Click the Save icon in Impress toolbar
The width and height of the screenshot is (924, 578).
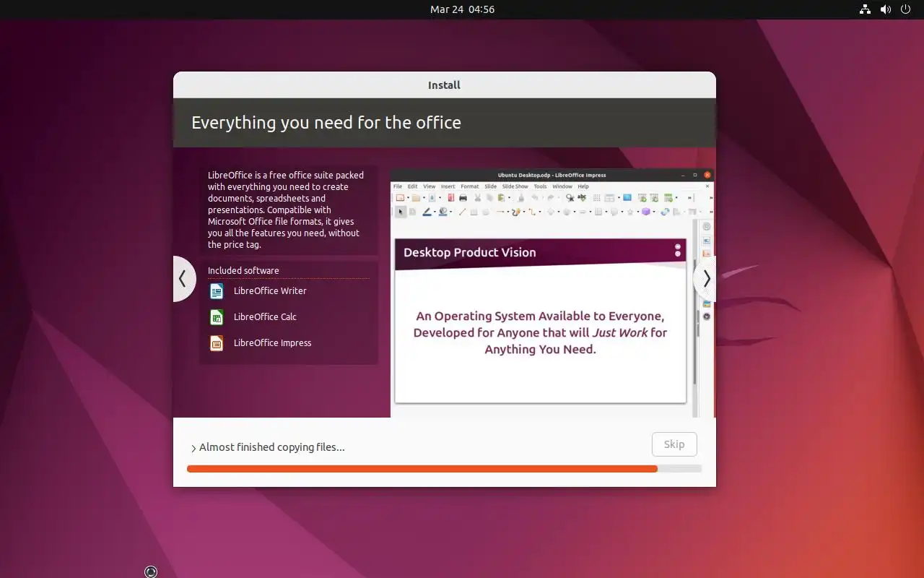432,198
